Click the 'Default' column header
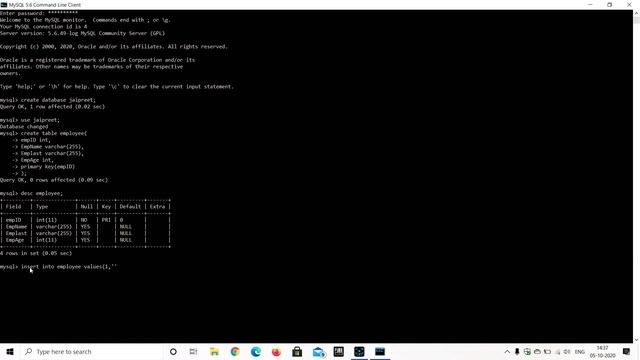This screenshot has height=360, width=640. [x=130, y=207]
